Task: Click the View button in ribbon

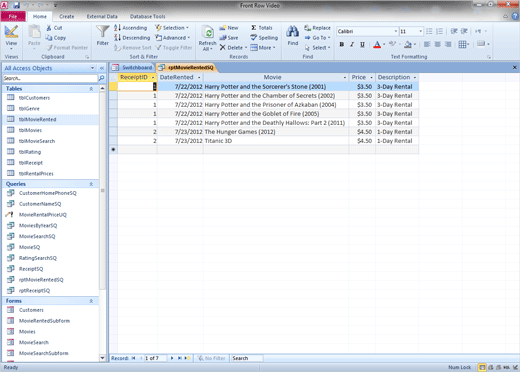Action: pos(11,37)
